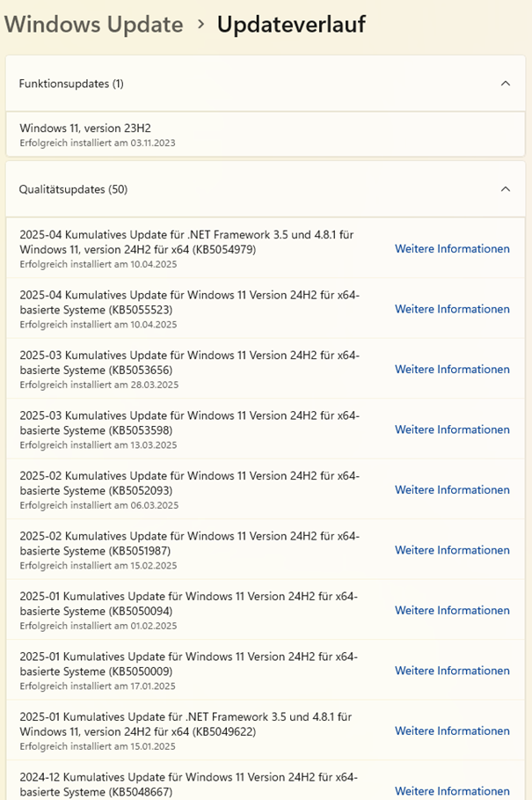Select update title containing KB5054979

coord(186,242)
